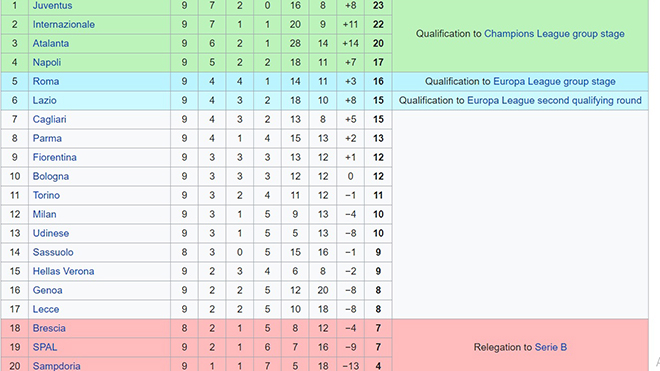The width and height of the screenshot is (660, 371).
Task: Follow Europa League second qualifying round link
Action: (x=554, y=100)
